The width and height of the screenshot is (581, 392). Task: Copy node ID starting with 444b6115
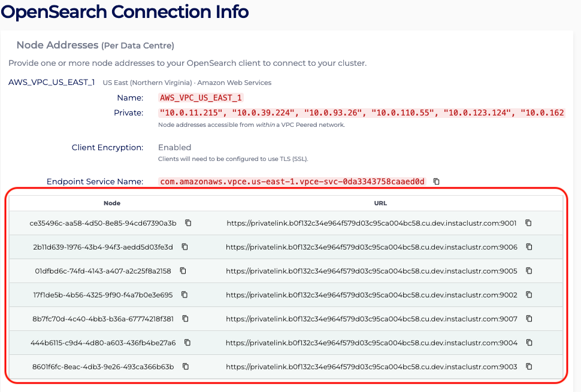click(187, 342)
